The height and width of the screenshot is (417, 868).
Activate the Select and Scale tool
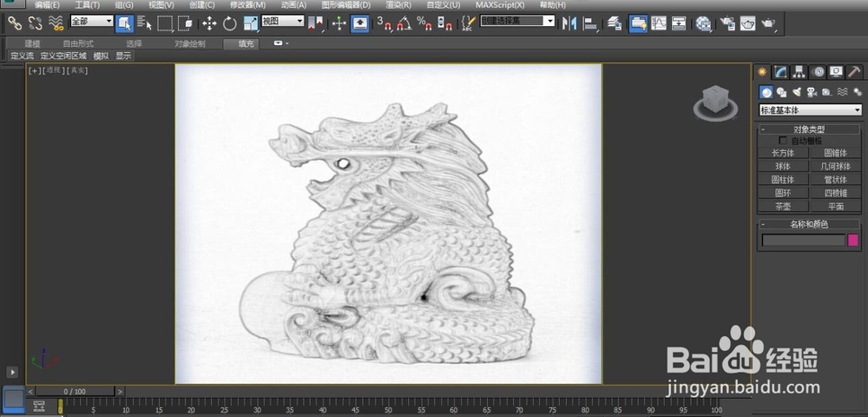click(250, 23)
